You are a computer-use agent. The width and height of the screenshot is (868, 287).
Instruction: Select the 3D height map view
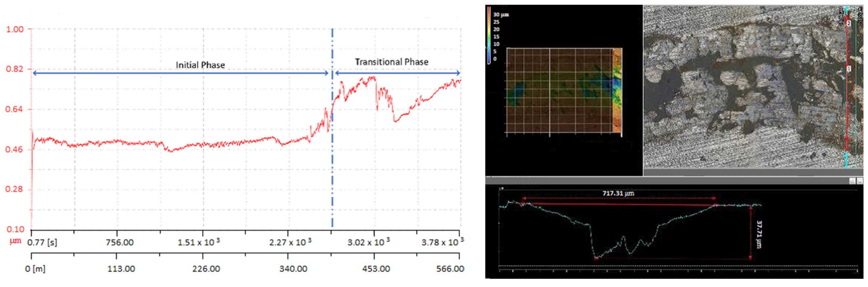tap(564, 91)
